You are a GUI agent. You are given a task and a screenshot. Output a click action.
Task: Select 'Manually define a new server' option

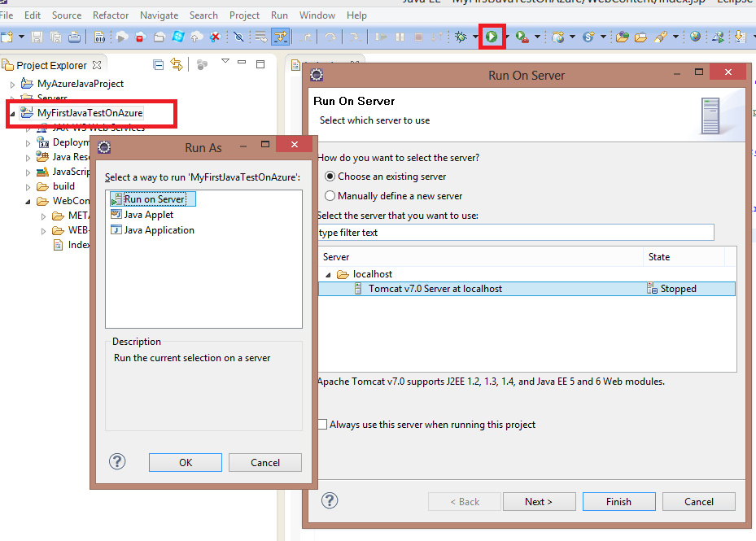pos(330,196)
